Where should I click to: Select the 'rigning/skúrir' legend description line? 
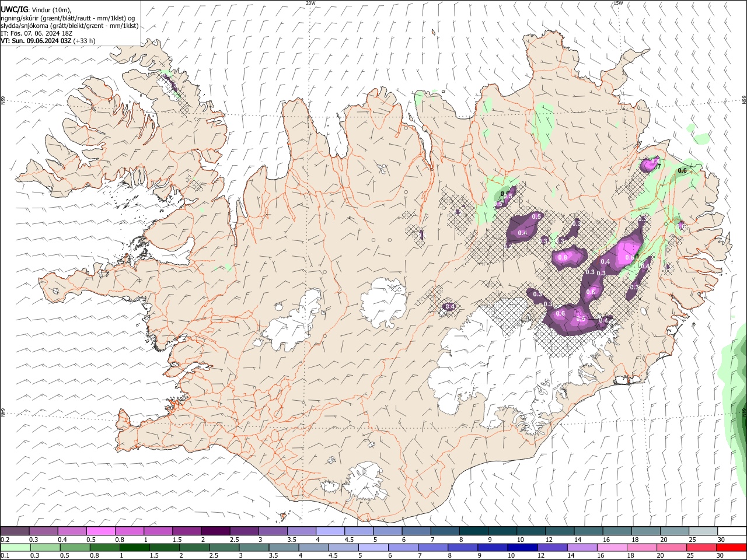pyautogui.click(x=68, y=18)
